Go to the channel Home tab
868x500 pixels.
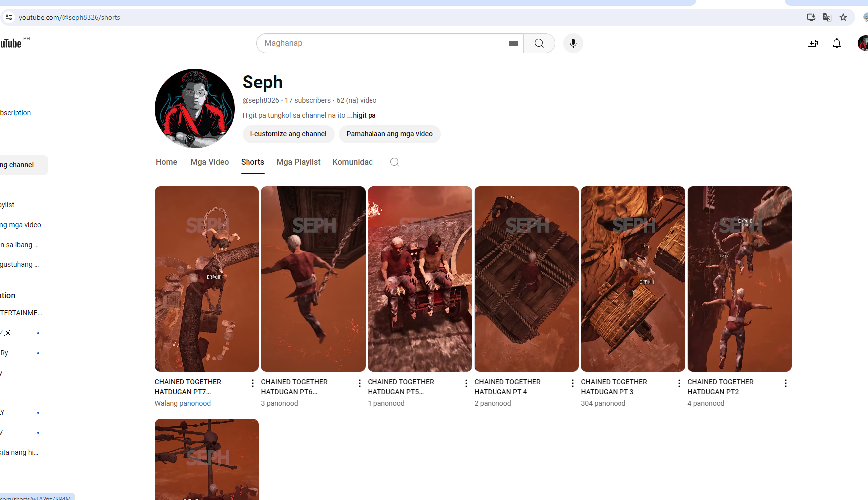[x=166, y=162]
